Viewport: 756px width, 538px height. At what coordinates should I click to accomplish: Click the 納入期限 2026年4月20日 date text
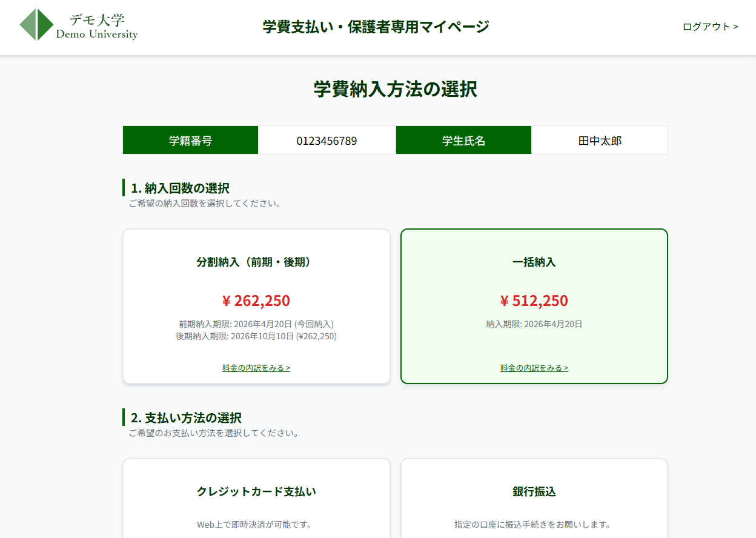[x=534, y=324]
